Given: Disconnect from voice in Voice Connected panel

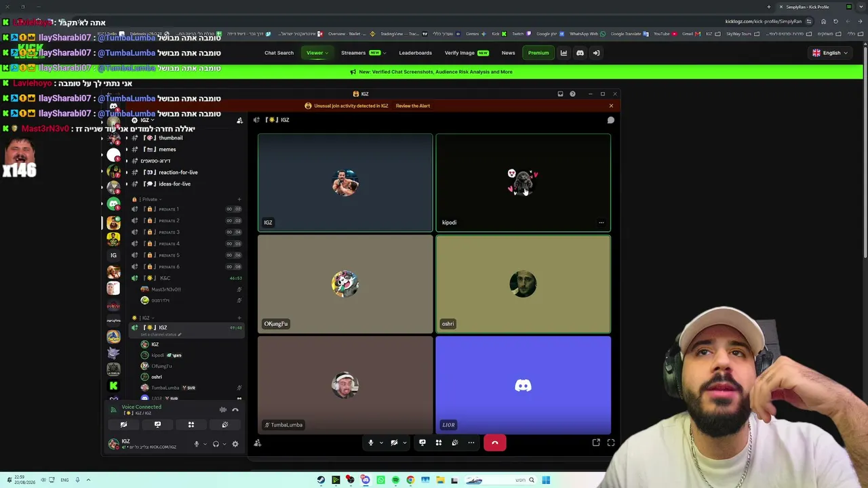Looking at the screenshot, I should tap(235, 409).
